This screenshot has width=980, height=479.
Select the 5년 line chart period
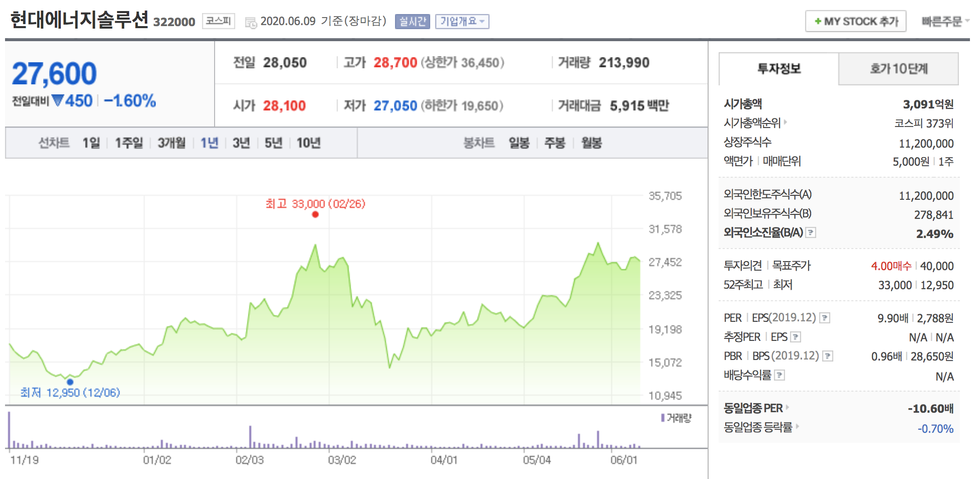click(273, 143)
